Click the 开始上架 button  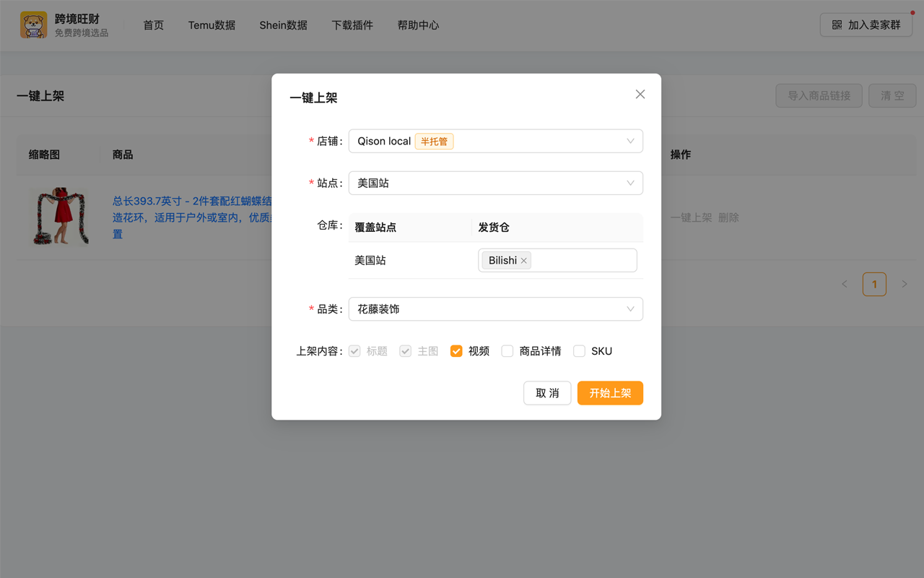610,393
